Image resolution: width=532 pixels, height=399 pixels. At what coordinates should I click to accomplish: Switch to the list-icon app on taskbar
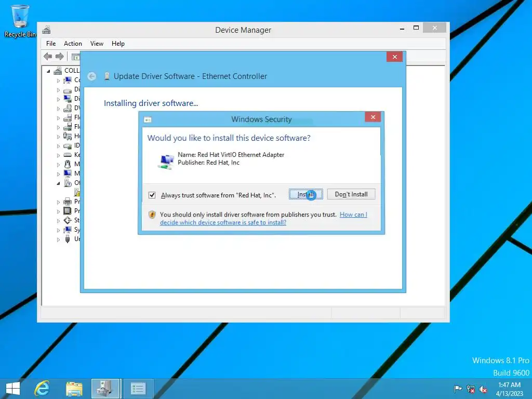coord(138,389)
